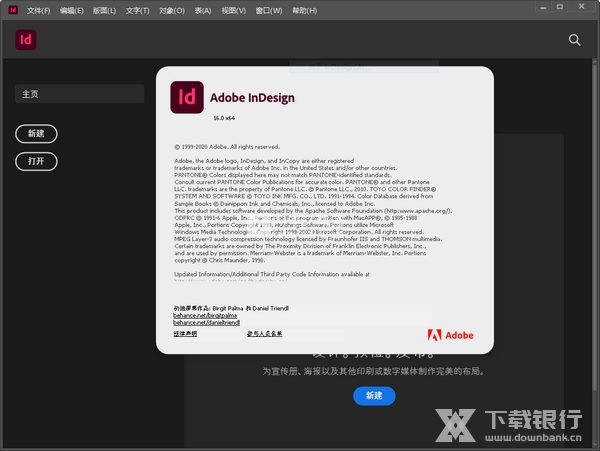Minimize the InDesign window
The width and height of the screenshot is (600, 451).
543,7
